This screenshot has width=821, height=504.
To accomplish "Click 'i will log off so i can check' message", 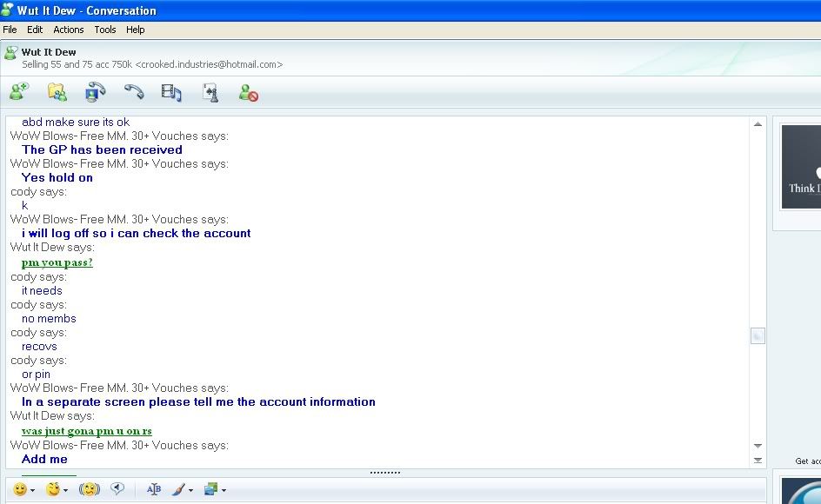I will [x=137, y=234].
